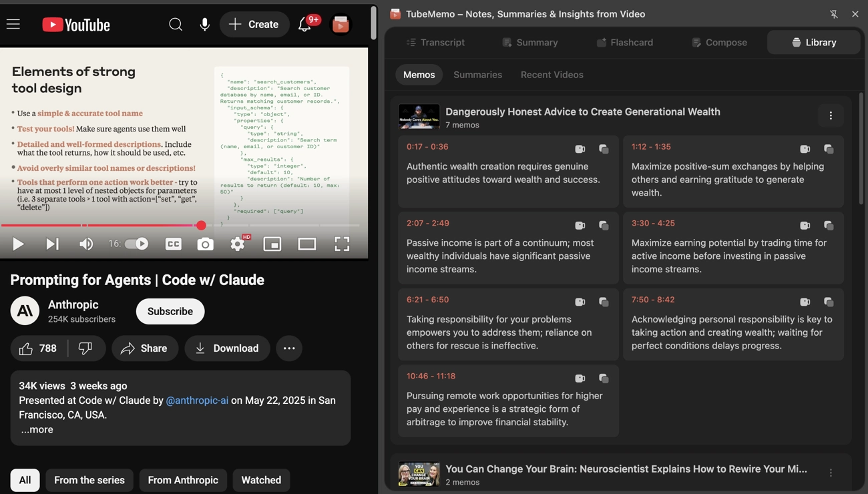Jump to video for 1:12 - 1:35 memo
Viewport: 868px width, 494px height.
click(x=805, y=149)
